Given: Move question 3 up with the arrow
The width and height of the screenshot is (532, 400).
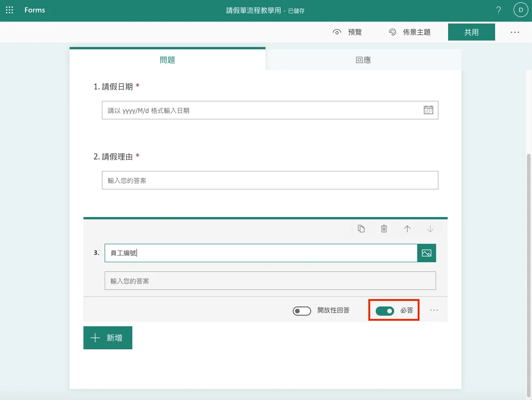Looking at the screenshot, I should 407,229.
